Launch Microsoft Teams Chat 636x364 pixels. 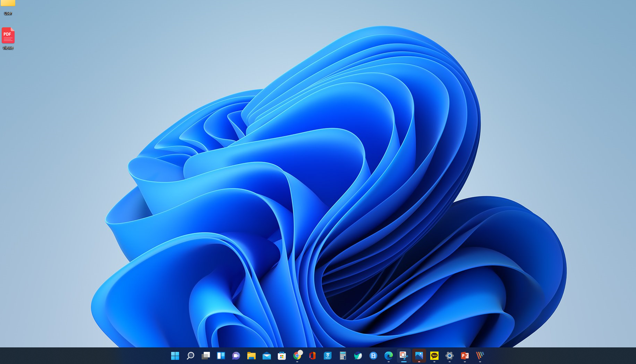[x=236, y=356]
